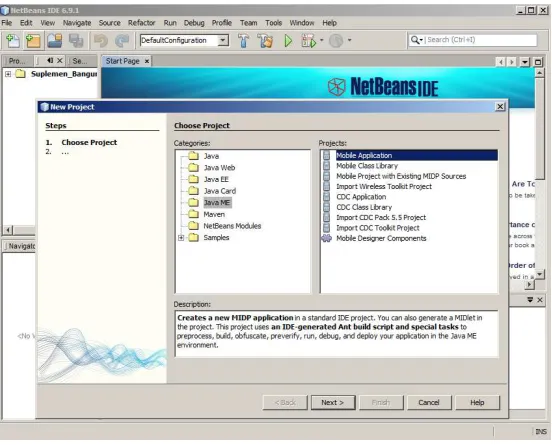Close the New Project dialog

click(500, 107)
